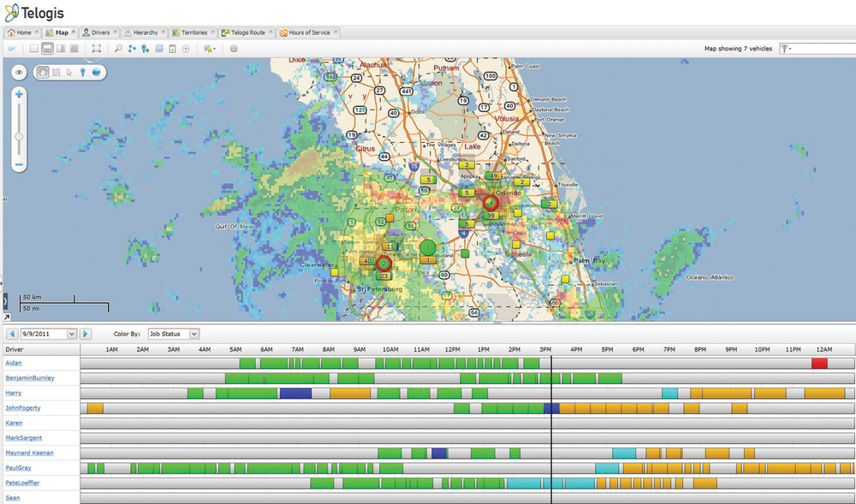
Task: Click the gear settings icon in toolbar
Action: (234, 49)
